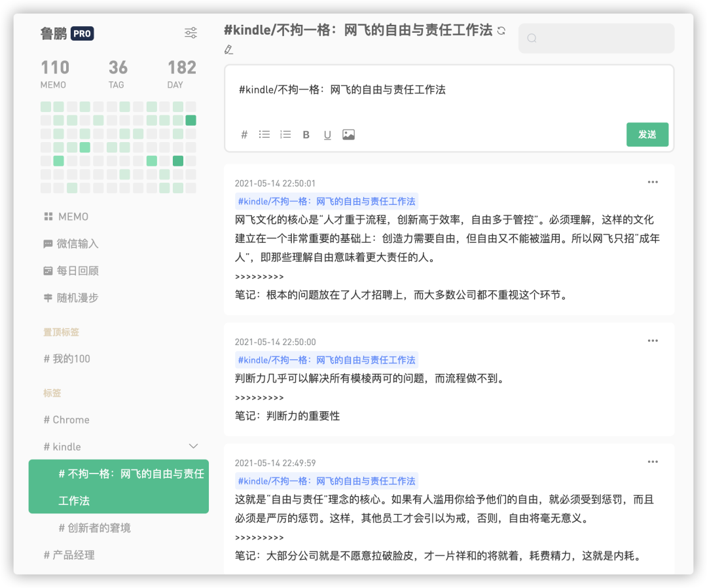
Task: Insert a hashtag with the # toolbar icon
Action: [x=244, y=134]
